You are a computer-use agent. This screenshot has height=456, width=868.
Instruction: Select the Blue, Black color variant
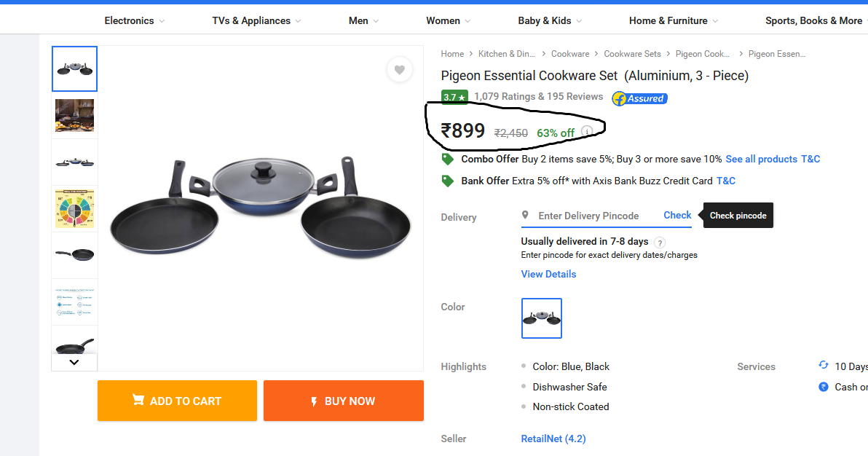pos(541,318)
